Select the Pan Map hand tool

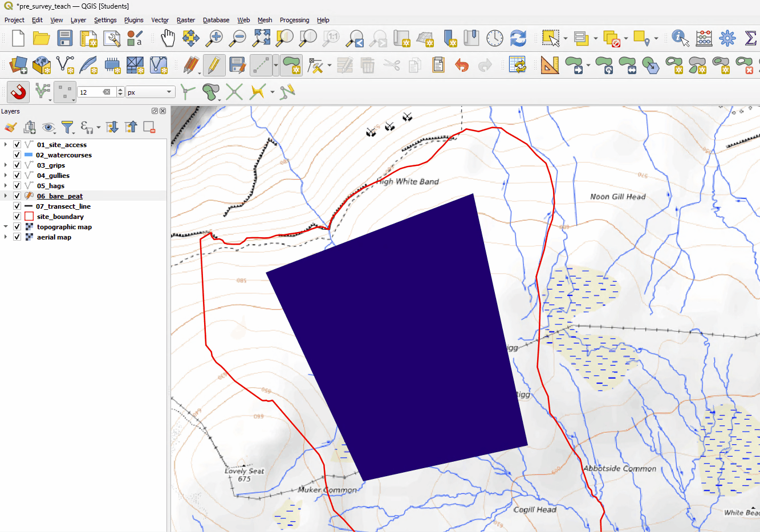168,38
